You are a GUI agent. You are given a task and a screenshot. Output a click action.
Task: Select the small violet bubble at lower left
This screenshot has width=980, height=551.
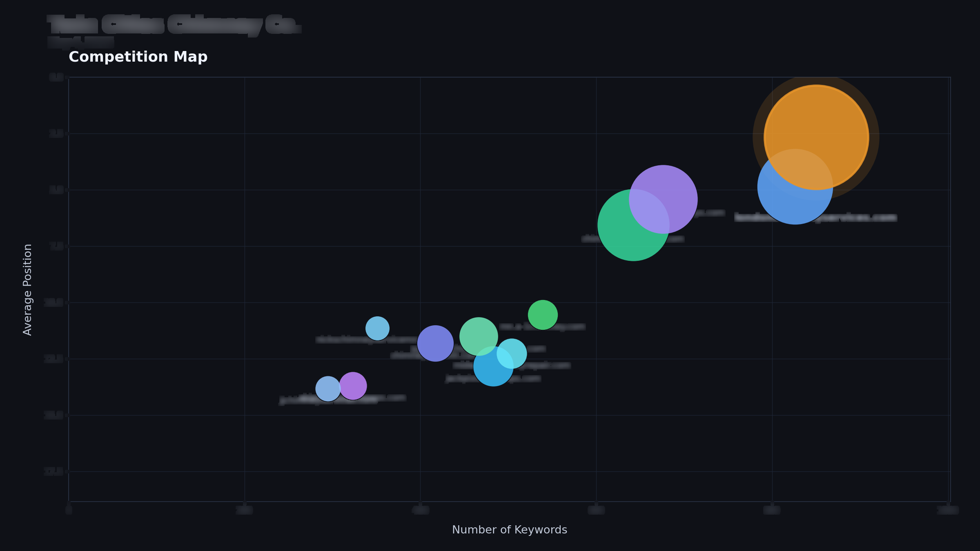(x=353, y=386)
